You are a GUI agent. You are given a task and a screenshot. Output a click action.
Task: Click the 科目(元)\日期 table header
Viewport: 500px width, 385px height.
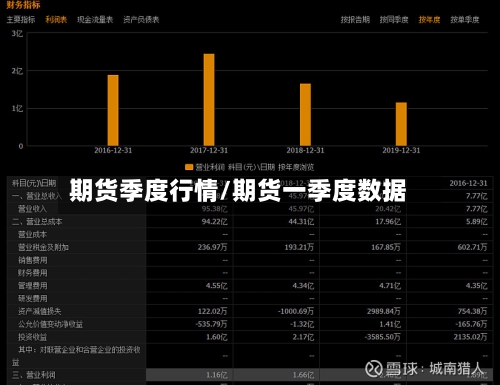click(34, 183)
